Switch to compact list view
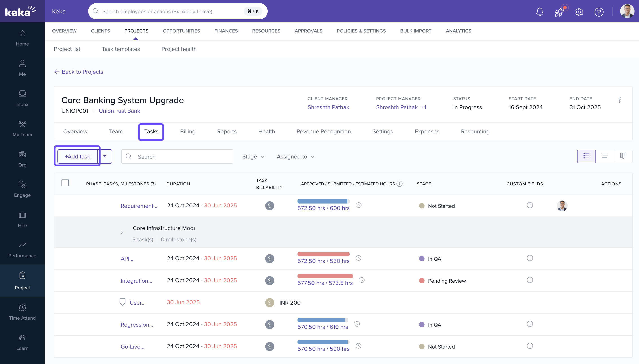The height and width of the screenshot is (364, 639). click(605, 156)
